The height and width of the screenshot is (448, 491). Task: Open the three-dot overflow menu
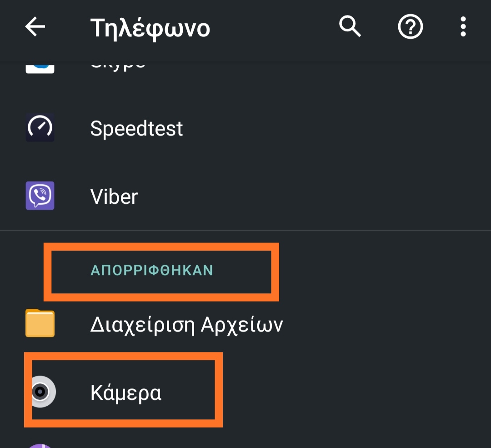tap(463, 27)
